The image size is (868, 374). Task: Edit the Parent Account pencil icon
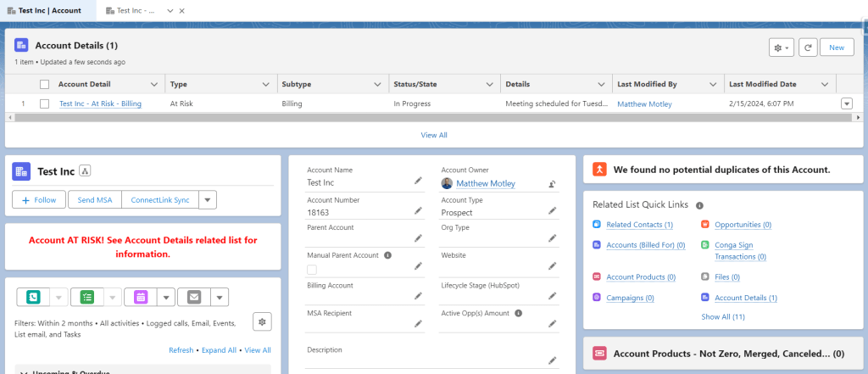418,237
